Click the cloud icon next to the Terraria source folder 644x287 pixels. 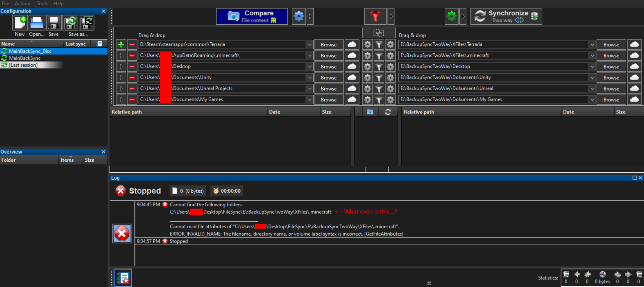pos(352,44)
